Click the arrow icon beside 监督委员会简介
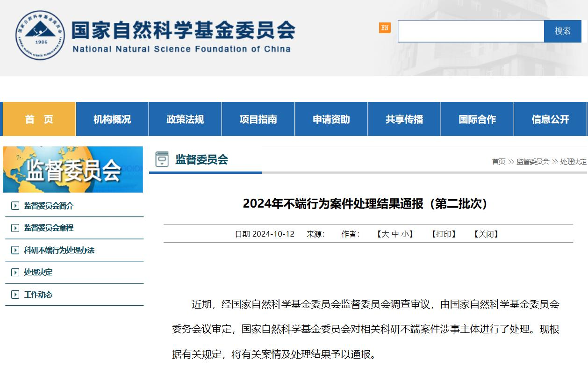 tap(15, 206)
